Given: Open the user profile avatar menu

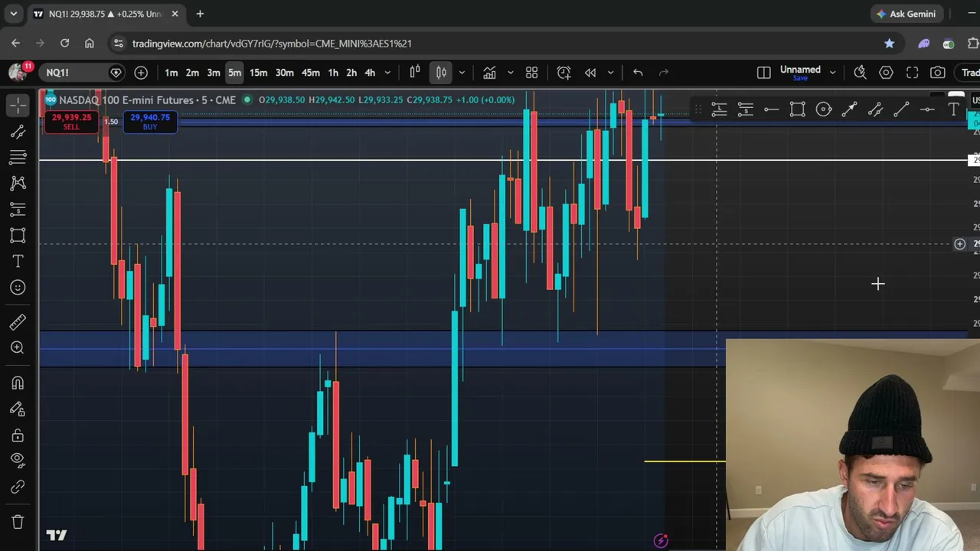Looking at the screenshot, I should [x=18, y=72].
